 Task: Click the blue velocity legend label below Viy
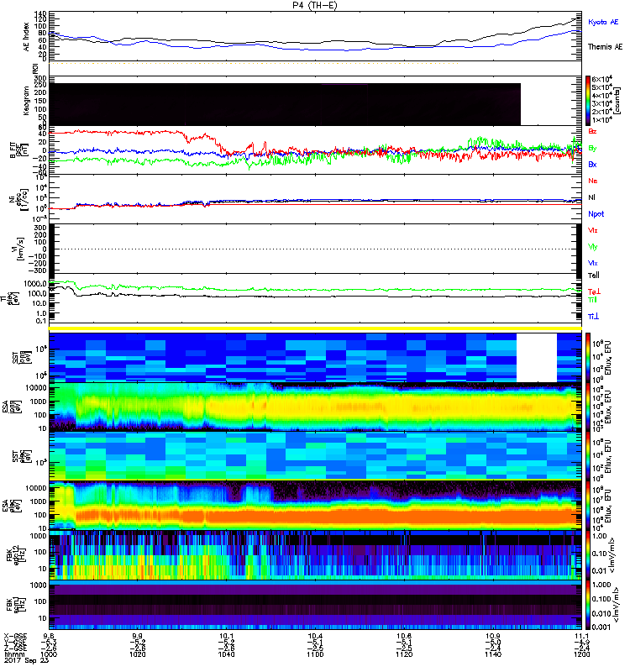[593, 263]
